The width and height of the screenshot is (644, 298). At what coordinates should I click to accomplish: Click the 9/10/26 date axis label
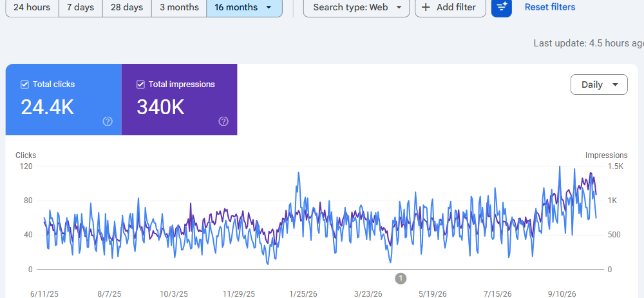pos(562,294)
